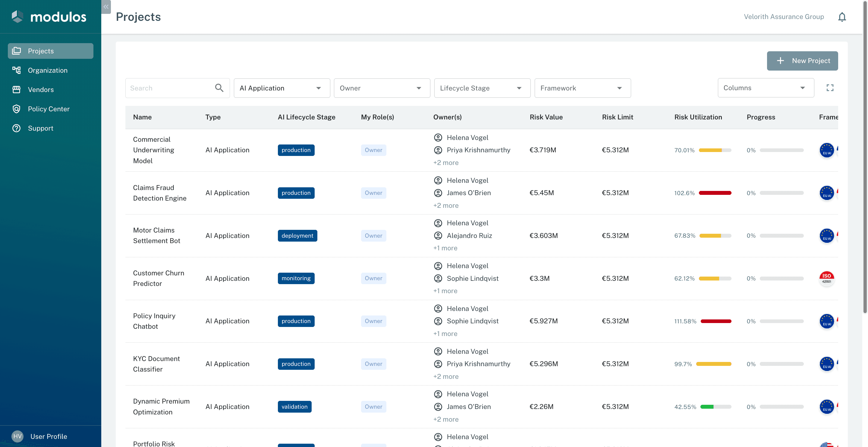Expand '+1 more' owners for Customer Churn Predictor
Image resolution: width=868 pixels, height=447 pixels.
tap(445, 291)
